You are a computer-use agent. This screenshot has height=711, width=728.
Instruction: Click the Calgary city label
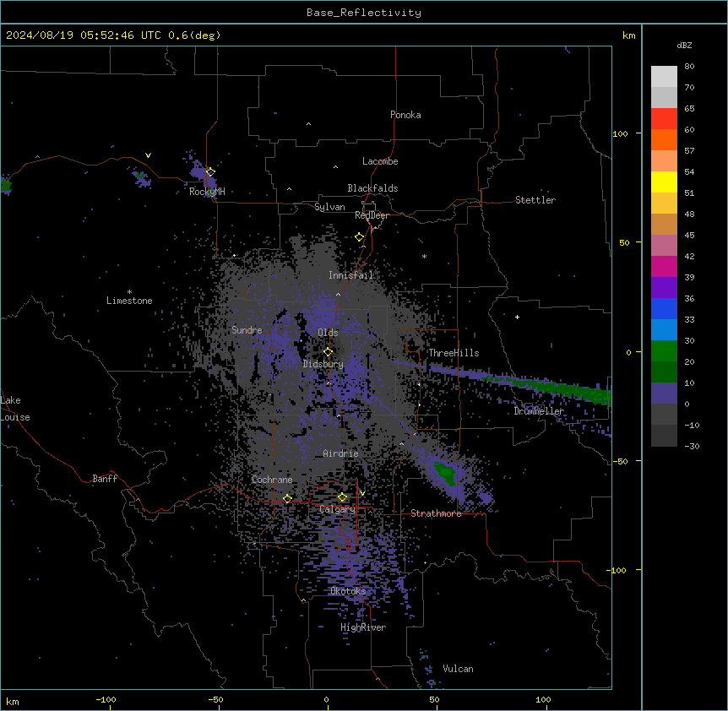[x=337, y=509]
